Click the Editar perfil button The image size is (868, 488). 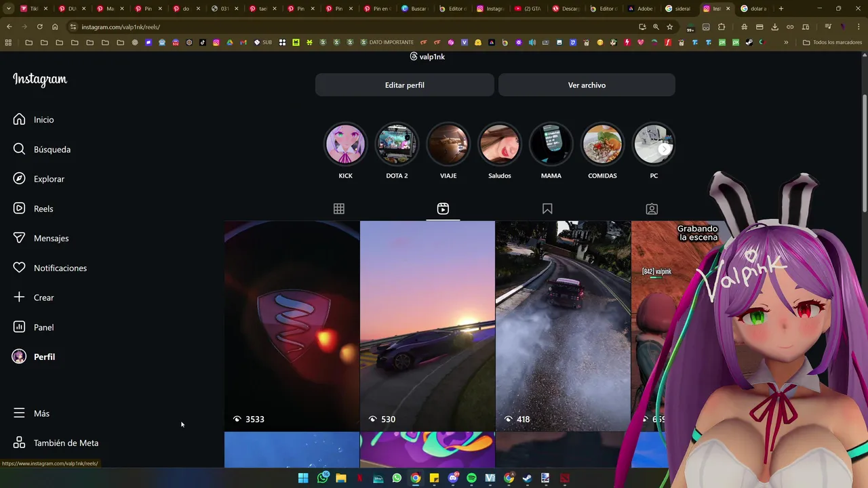405,85
